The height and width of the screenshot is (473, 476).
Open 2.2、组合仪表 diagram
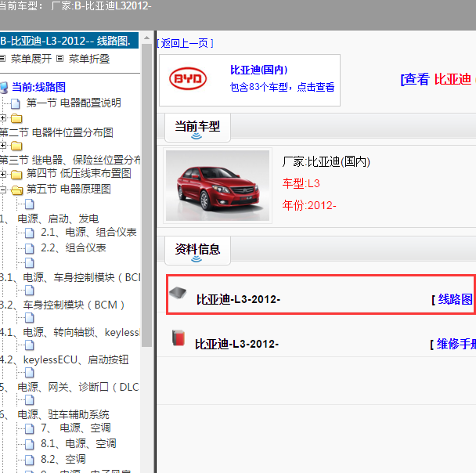pyautogui.click(x=74, y=247)
